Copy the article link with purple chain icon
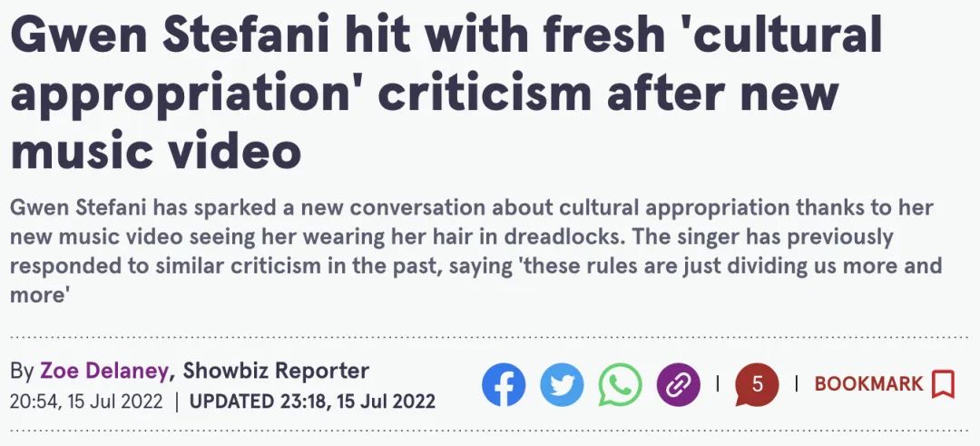Viewport: 980px width, 446px height. tap(678, 384)
